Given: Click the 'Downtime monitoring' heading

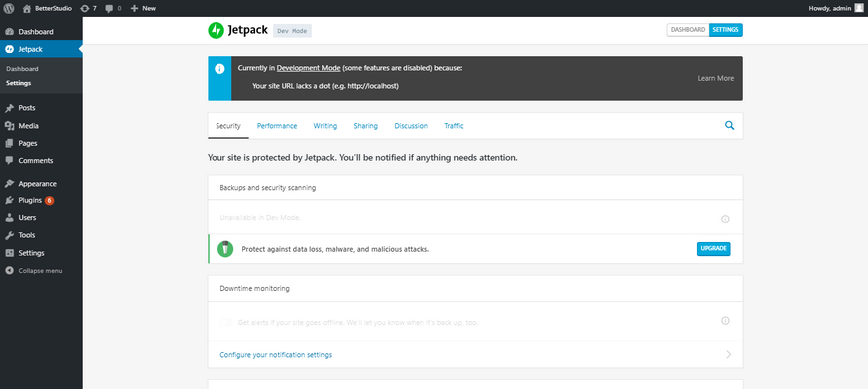Looking at the screenshot, I should pos(254,288).
